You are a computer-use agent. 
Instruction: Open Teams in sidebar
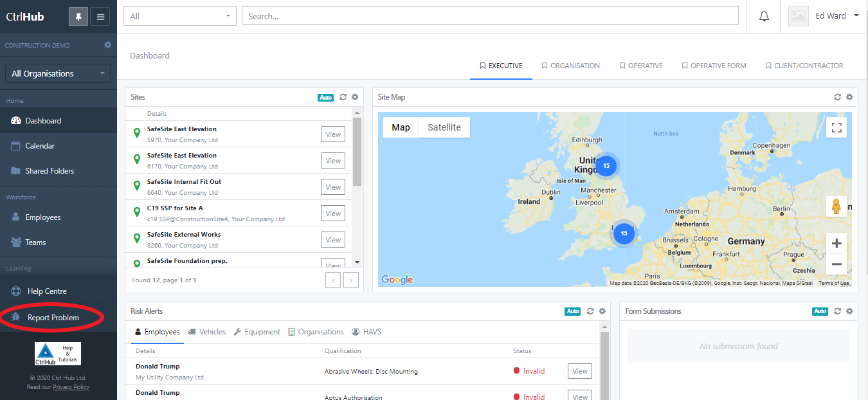point(59,242)
